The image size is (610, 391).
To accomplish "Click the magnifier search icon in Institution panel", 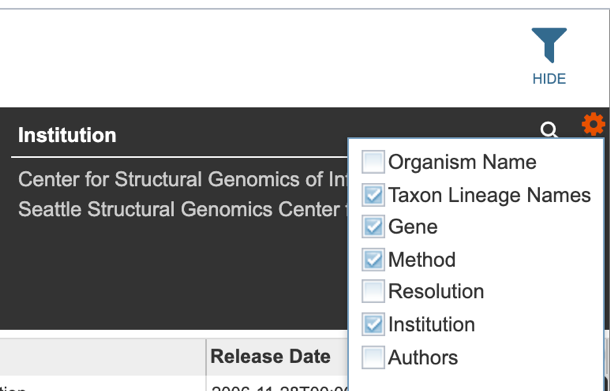I will pos(549,130).
